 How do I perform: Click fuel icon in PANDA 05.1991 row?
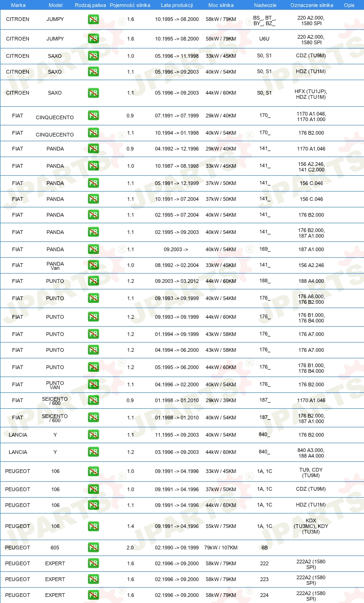coord(93,183)
